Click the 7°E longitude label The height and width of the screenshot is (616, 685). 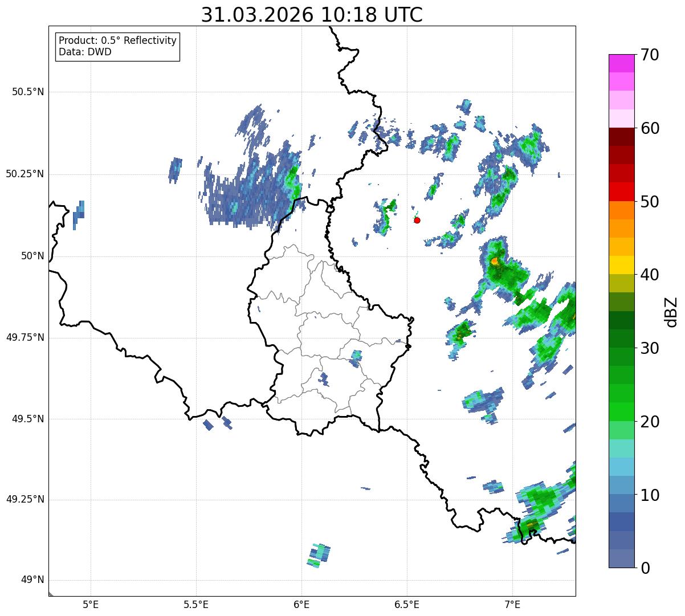(x=512, y=604)
